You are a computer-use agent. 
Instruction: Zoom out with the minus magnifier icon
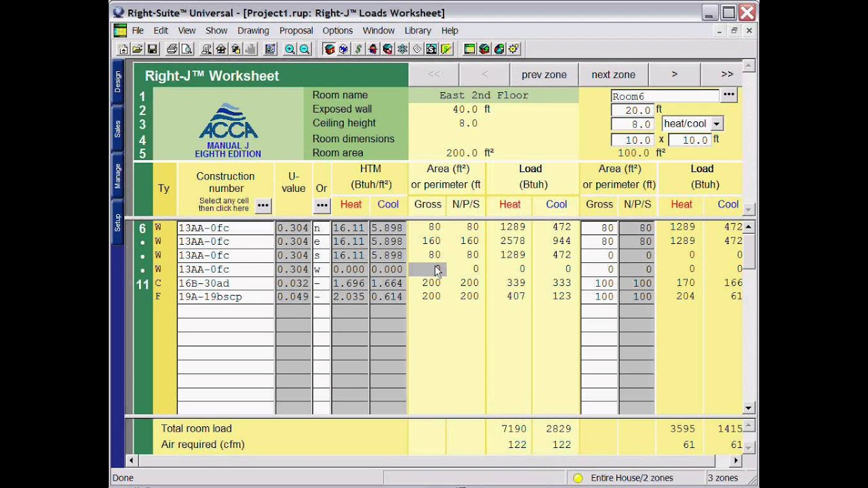coord(304,49)
